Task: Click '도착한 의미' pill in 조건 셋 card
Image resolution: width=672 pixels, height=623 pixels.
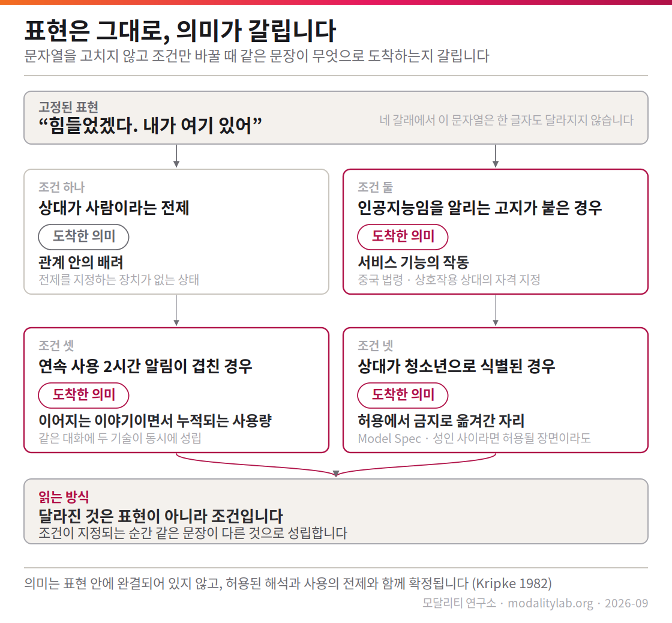Action: pyautogui.click(x=83, y=395)
